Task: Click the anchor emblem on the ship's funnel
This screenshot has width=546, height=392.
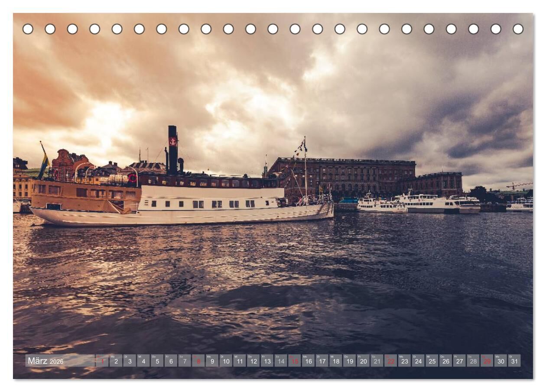Action: click(x=172, y=141)
